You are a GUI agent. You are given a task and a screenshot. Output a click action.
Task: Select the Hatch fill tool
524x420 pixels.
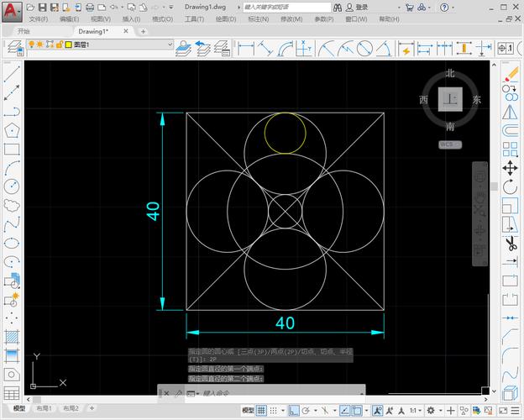(12, 337)
